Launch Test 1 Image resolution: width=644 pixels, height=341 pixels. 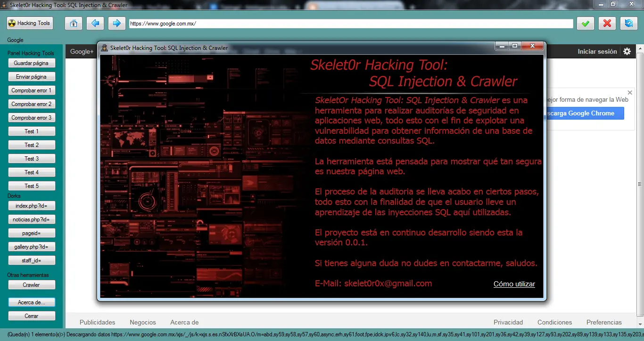point(32,131)
